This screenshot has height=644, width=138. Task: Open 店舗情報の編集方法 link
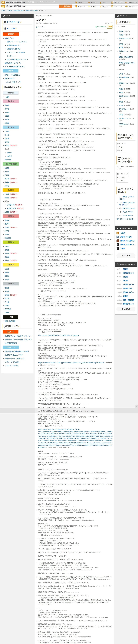14,45
